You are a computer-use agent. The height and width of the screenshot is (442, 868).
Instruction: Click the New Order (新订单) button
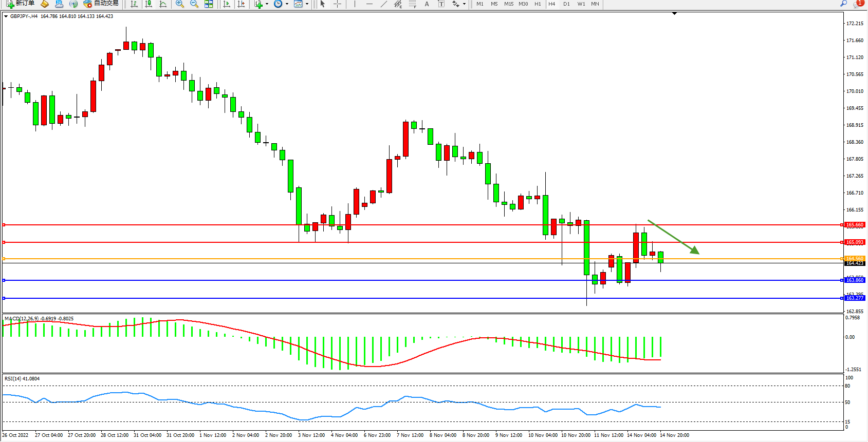(x=21, y=4)
